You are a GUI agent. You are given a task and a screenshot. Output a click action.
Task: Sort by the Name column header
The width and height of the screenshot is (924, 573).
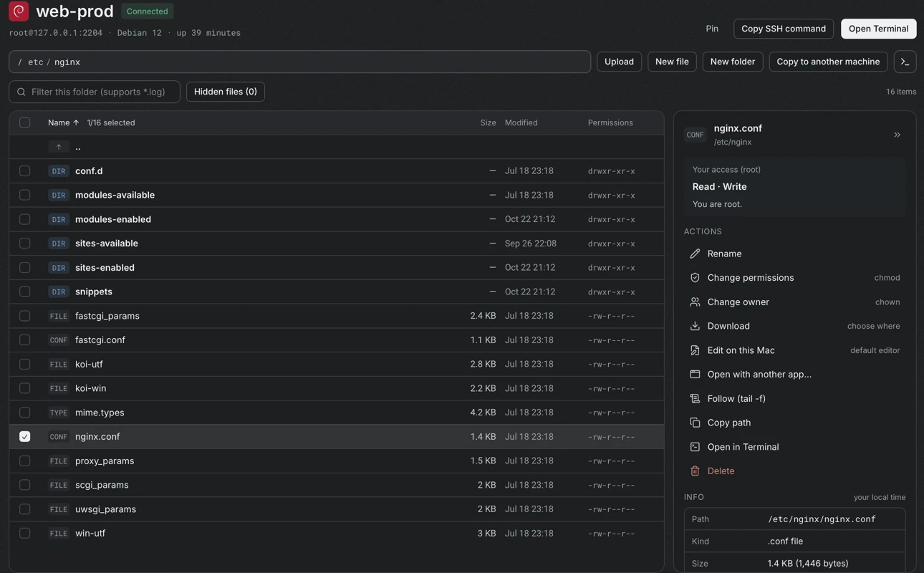tap(64, 122)
